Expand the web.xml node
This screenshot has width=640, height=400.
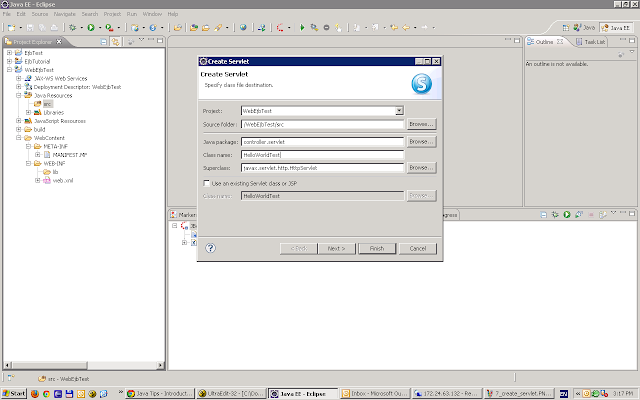pos(38,180)
